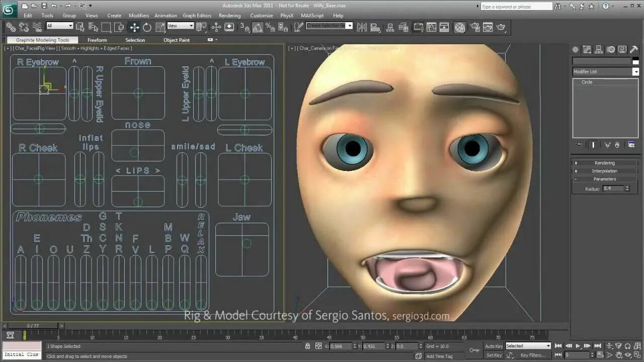Switch to the Modify panel tab icon

[x=587, y=49]
